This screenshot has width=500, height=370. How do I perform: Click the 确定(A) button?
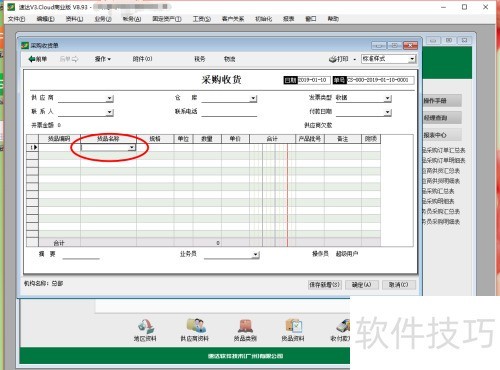point(362,285)
